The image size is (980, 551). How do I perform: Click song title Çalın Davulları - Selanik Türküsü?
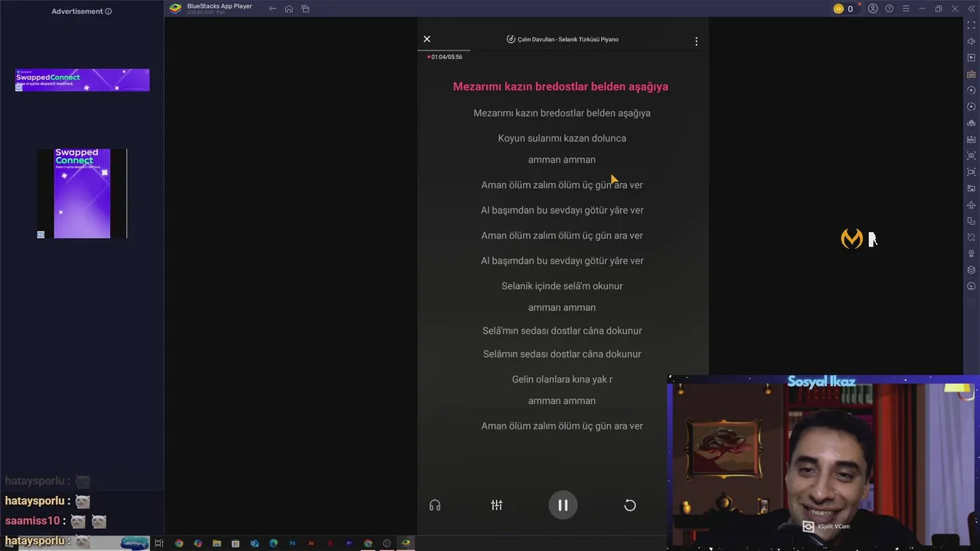(568, 39)
